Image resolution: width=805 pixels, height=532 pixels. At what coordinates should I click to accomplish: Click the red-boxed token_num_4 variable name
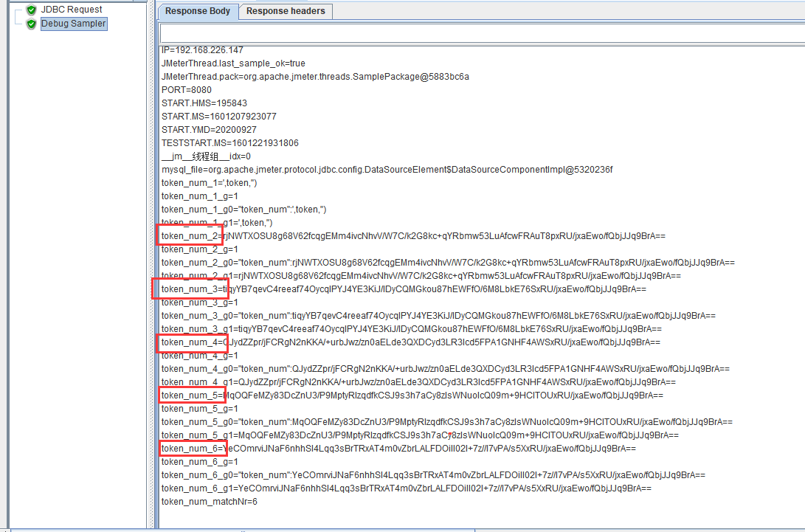pos(190,342)
